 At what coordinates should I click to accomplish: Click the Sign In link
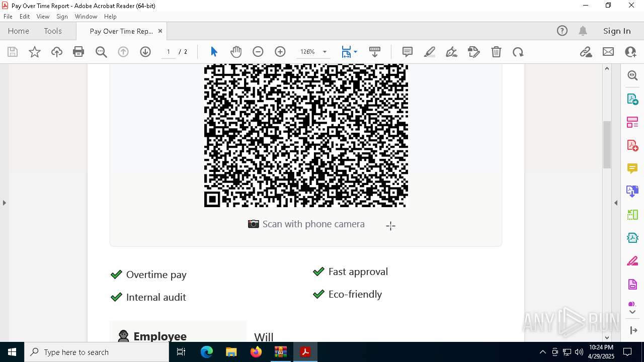click(x=617, y=31)
